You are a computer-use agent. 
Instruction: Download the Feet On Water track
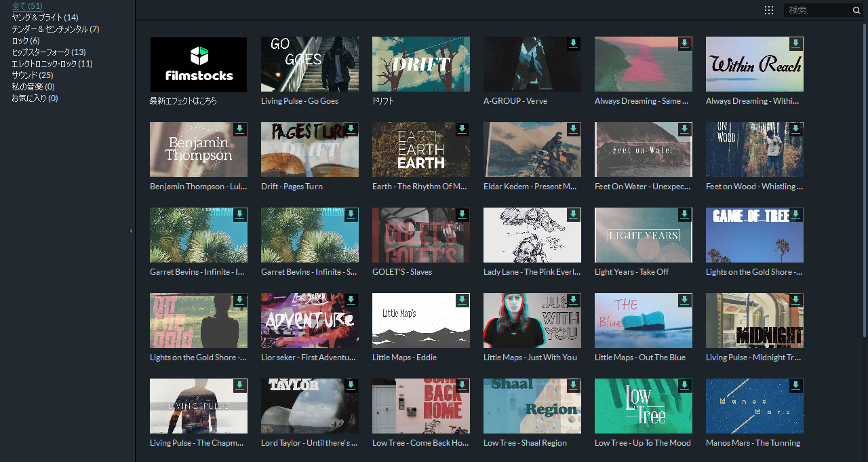tap(685, 129)
